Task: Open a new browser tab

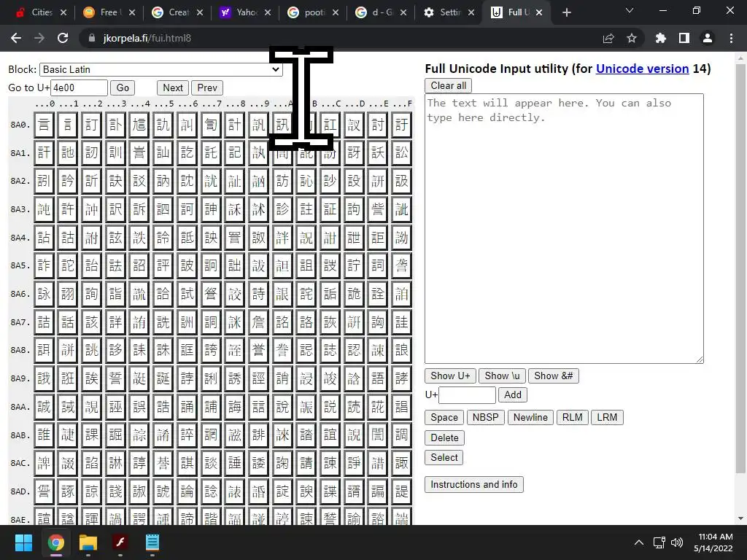Action: (x=566, y=13)
